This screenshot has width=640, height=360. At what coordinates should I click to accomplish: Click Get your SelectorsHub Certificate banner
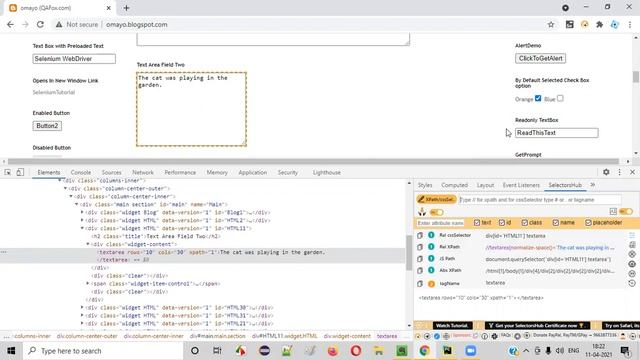[x=537, y=325]
